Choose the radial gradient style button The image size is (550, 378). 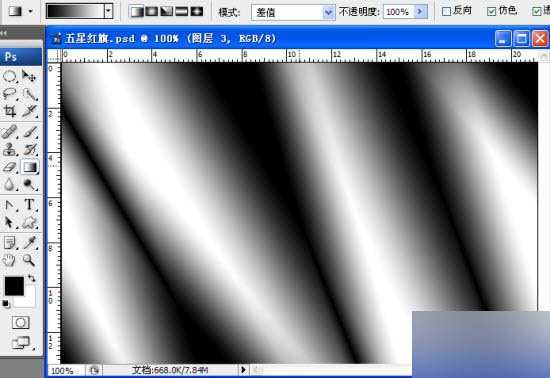pos(152,12)
